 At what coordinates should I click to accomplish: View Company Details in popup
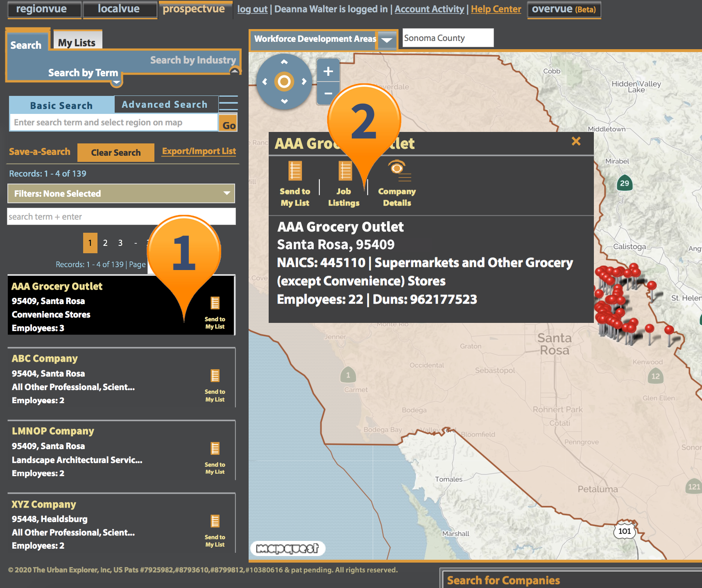pyautogui.click(x=397, y=184)
